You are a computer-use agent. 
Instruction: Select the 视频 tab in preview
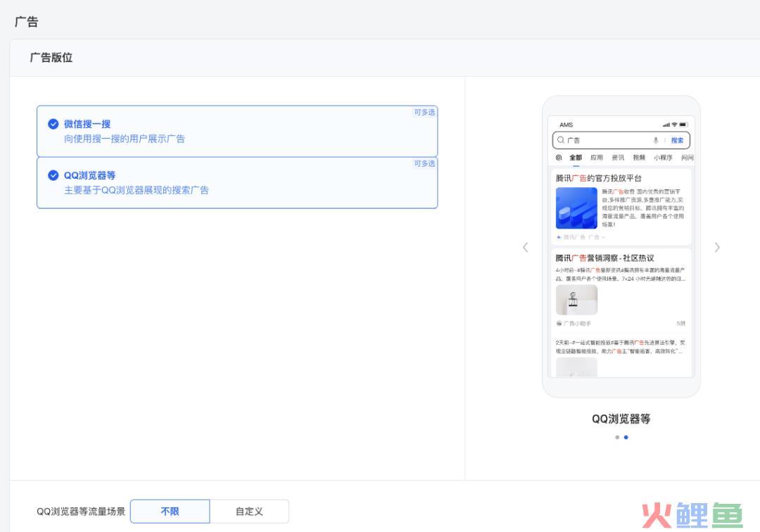(639, 158)
